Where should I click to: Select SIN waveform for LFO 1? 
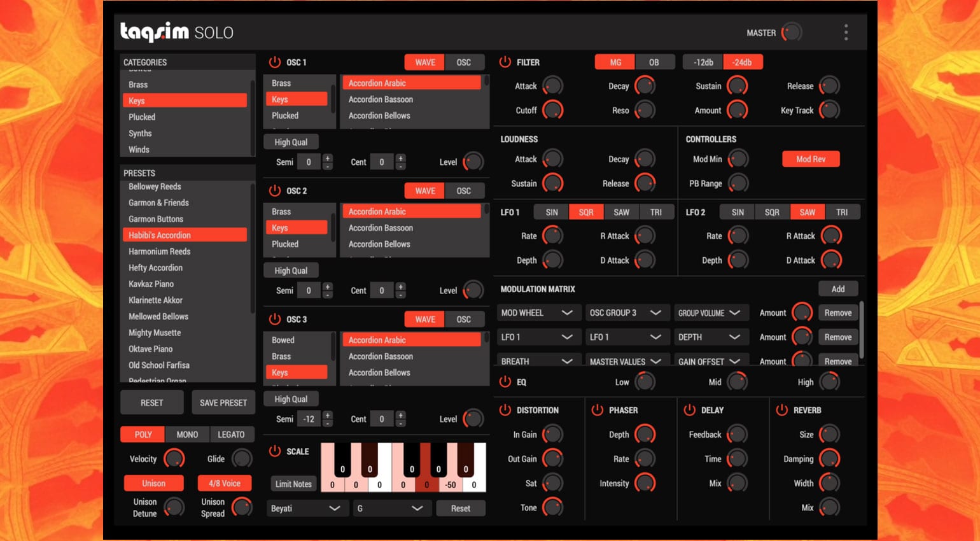point(551,211)
